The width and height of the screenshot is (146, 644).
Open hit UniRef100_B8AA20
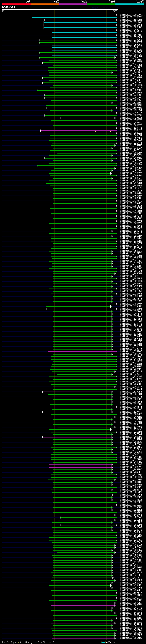tap(131, 55)
